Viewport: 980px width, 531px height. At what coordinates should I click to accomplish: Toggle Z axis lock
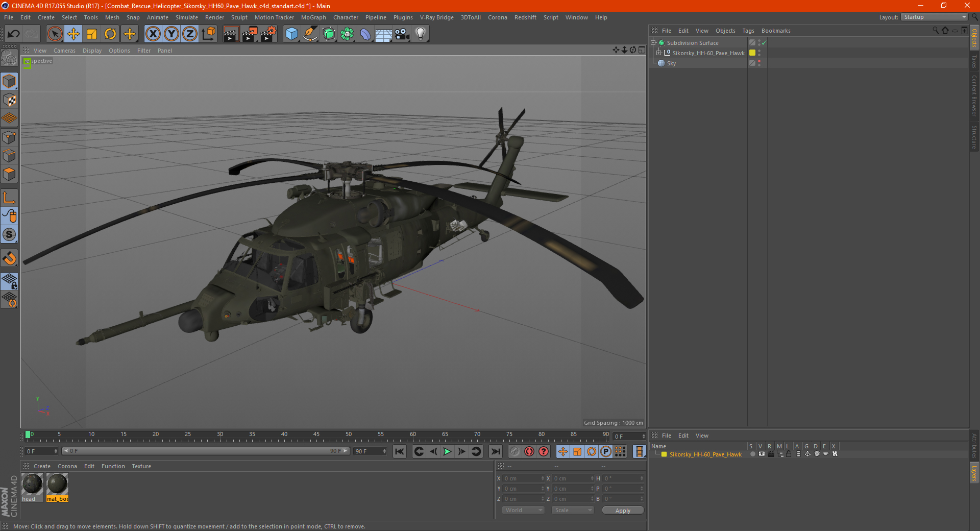[x=190, y=34]
